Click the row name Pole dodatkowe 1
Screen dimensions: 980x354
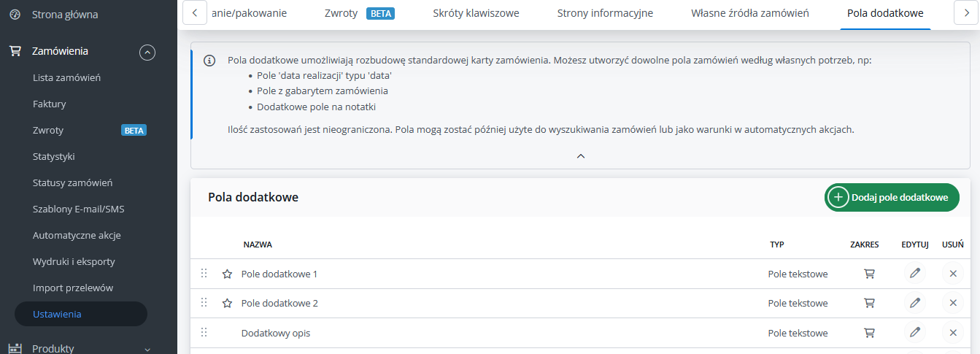(x=279, y=274)
